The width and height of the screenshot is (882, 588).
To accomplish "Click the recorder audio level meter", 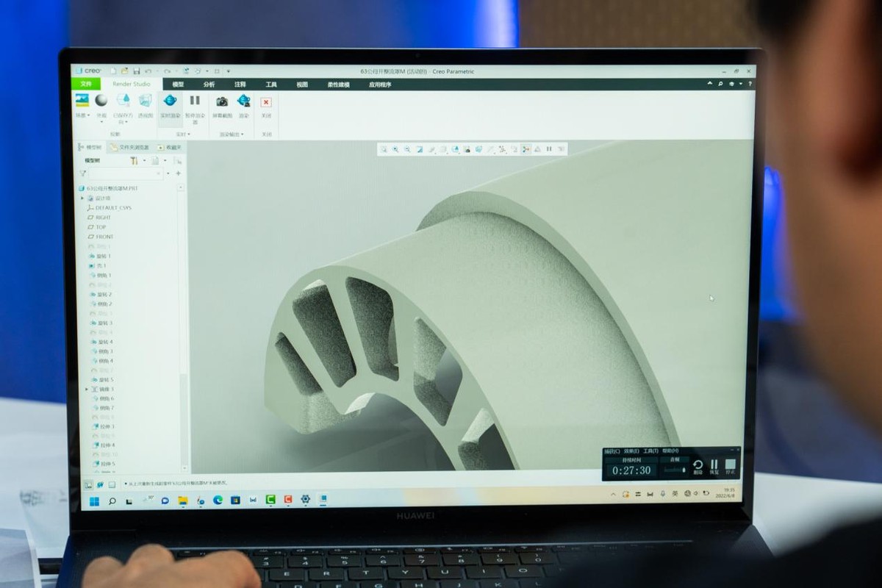I will [673, 470].
